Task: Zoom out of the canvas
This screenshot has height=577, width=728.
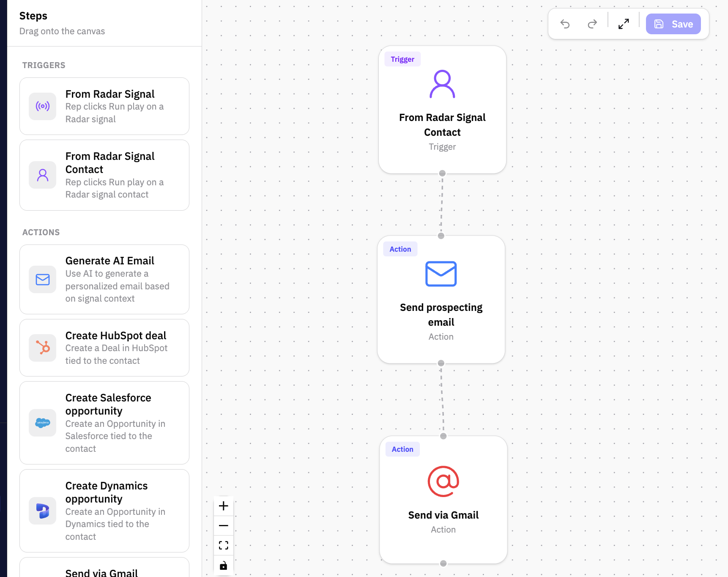Action: click(x=224, y=526)
